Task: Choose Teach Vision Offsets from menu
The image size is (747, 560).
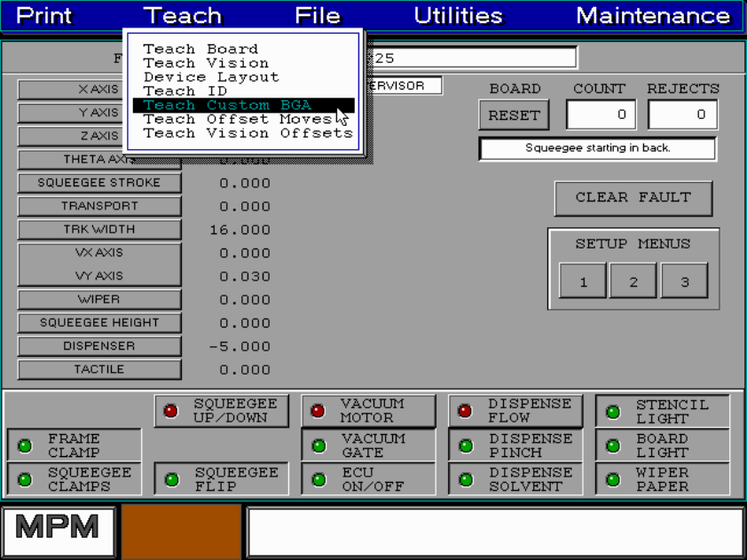Action: point(248,133)
